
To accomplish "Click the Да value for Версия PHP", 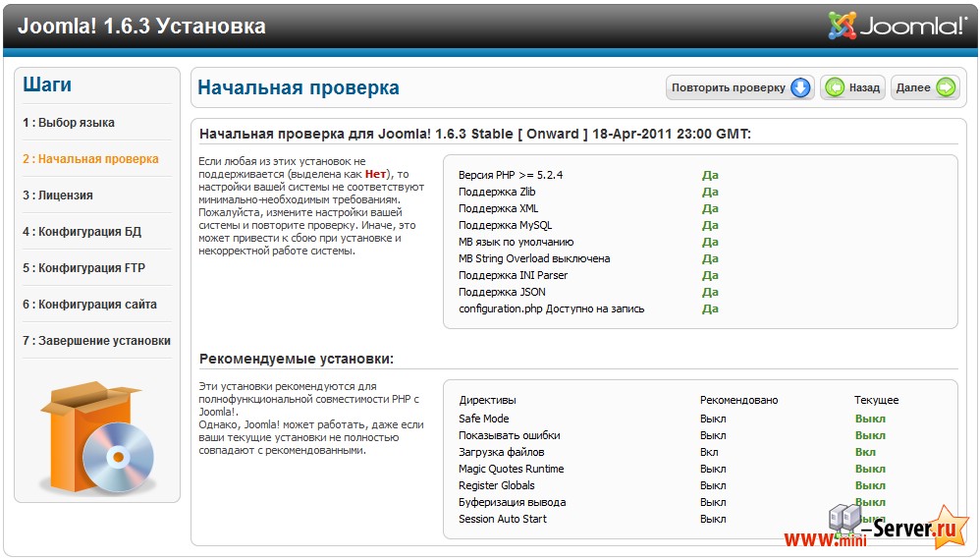I will point(710,175).
